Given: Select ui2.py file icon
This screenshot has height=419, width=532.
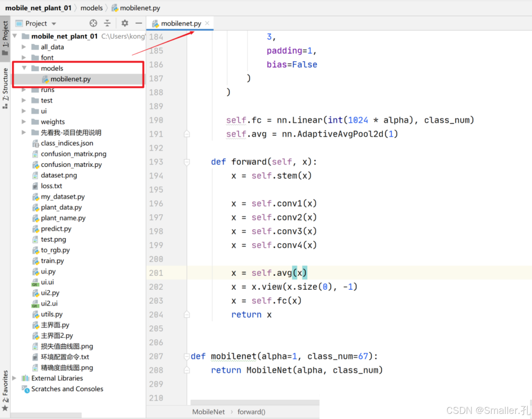Looking at the screenshot, I should pyautogui.click(x=36, y=293).
